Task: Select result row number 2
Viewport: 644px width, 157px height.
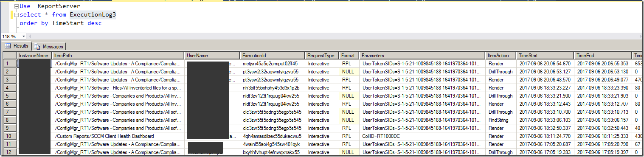Action: pos(10,72)
